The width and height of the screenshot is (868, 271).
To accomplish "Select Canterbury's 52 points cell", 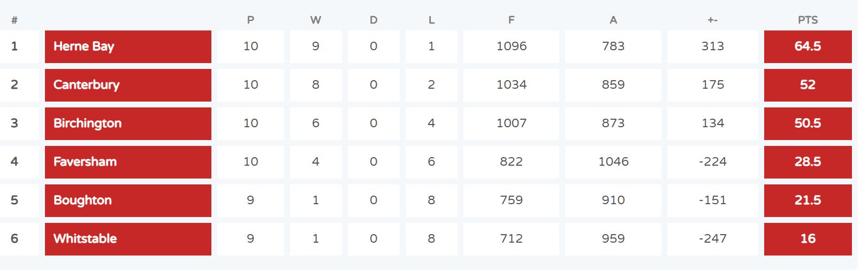I will [x=808, y=85].
